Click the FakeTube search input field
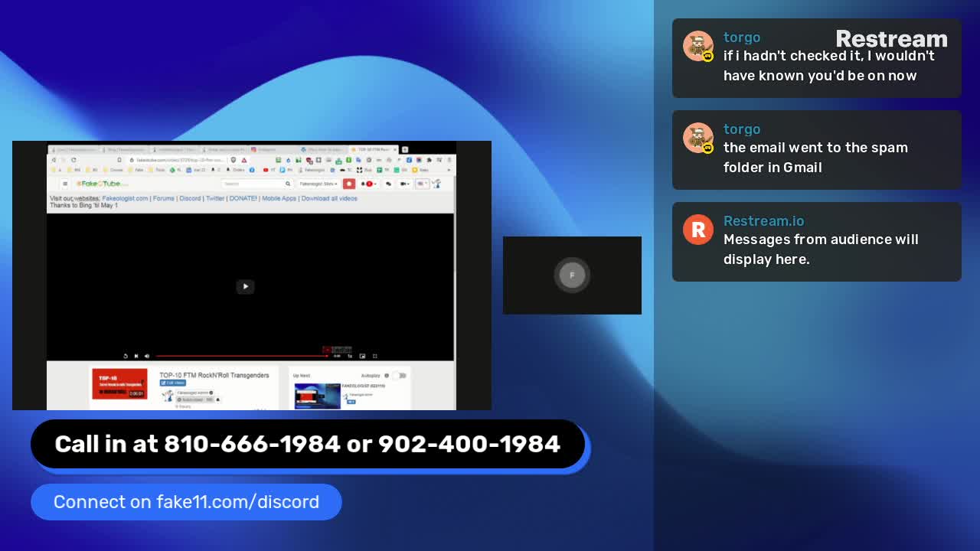This screenshot has height=551, width=980. point(251,184)
